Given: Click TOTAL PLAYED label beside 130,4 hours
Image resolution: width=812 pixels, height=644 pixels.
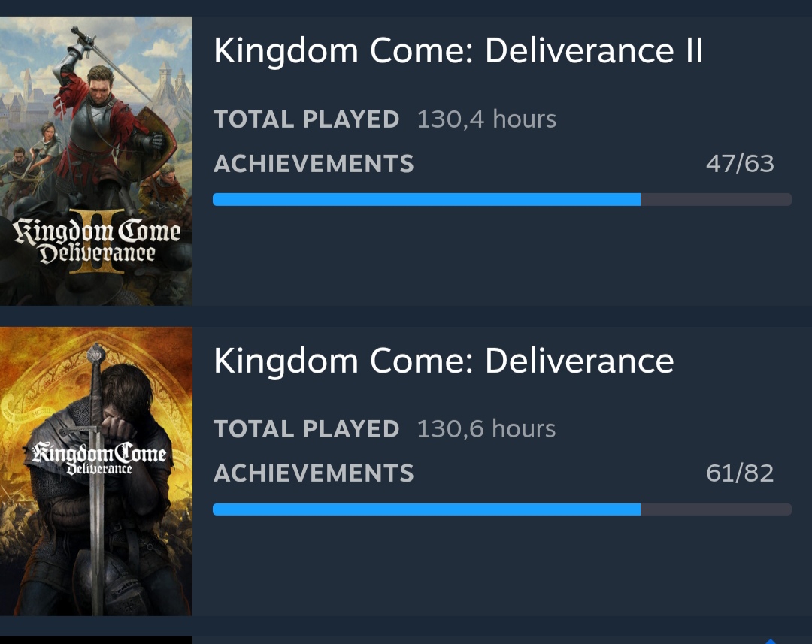Looking at the screenshot, I should point(306,119).
